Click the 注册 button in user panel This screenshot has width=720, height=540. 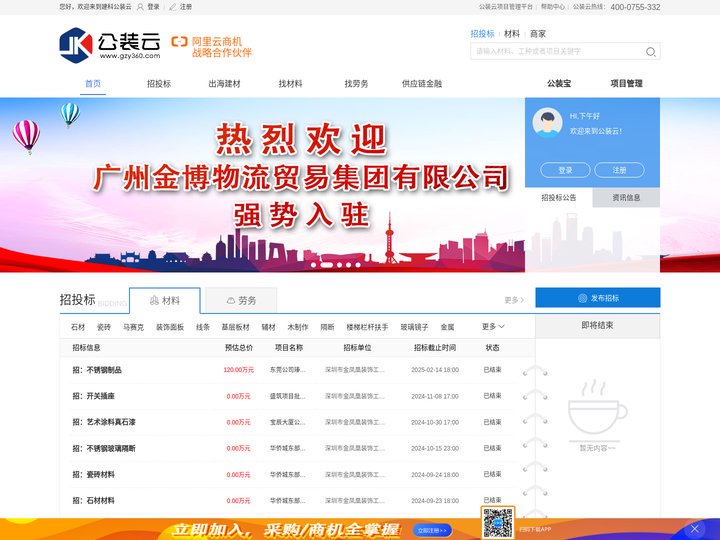619,170
